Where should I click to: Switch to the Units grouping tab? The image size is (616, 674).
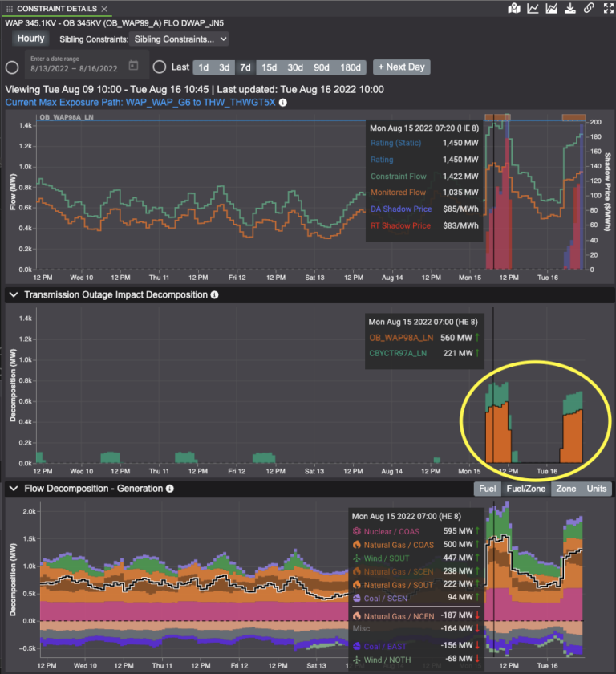click(x=596, y=489)
